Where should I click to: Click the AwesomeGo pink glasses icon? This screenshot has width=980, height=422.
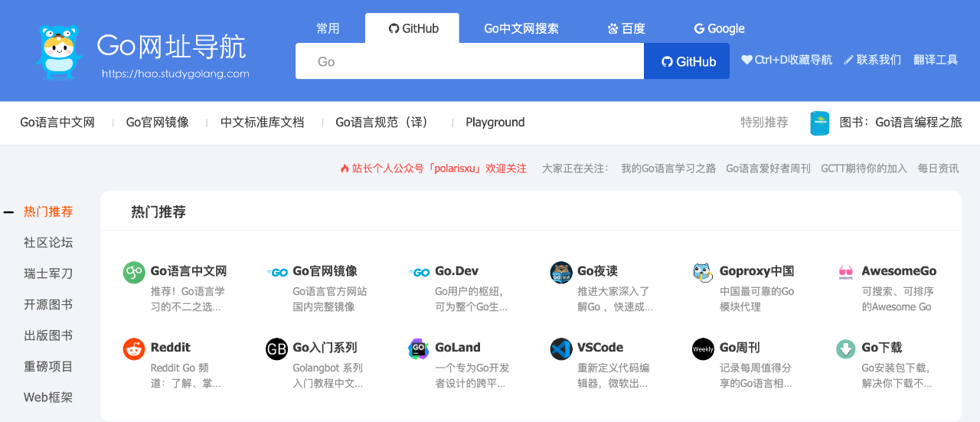tap(846, 272)
